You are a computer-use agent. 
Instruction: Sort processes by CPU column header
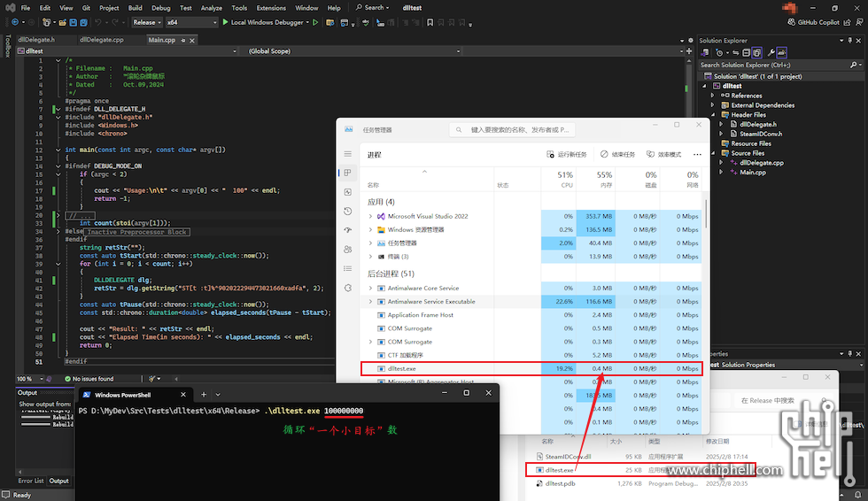pyautogui.click(x=558, y=179)
